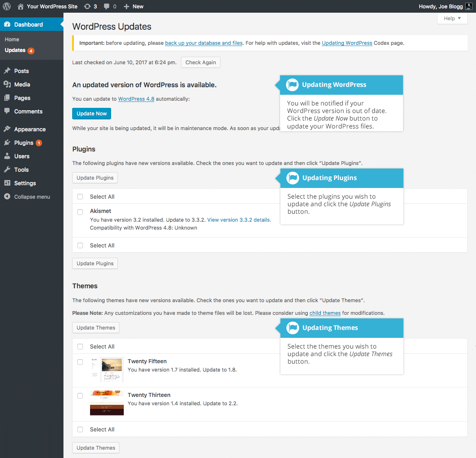Collapse the admin sidebar menu

pos(32,197)
